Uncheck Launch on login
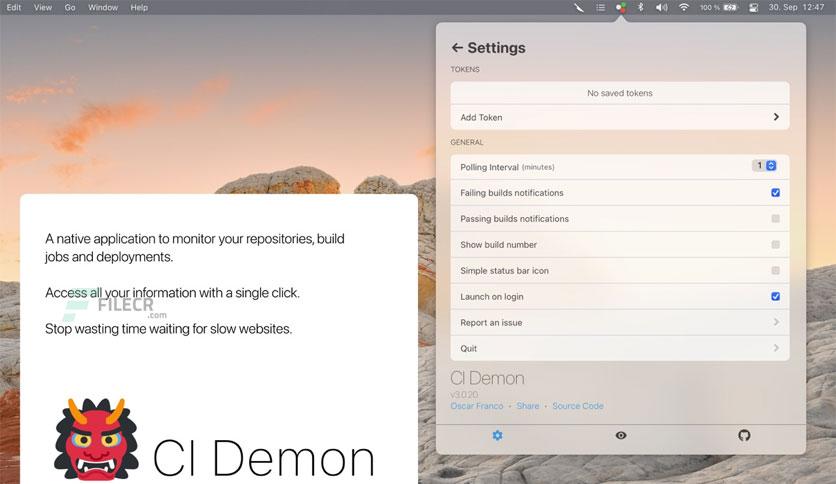Image resolution: width=836 pixels, height=484 pixels. (775, 296)
